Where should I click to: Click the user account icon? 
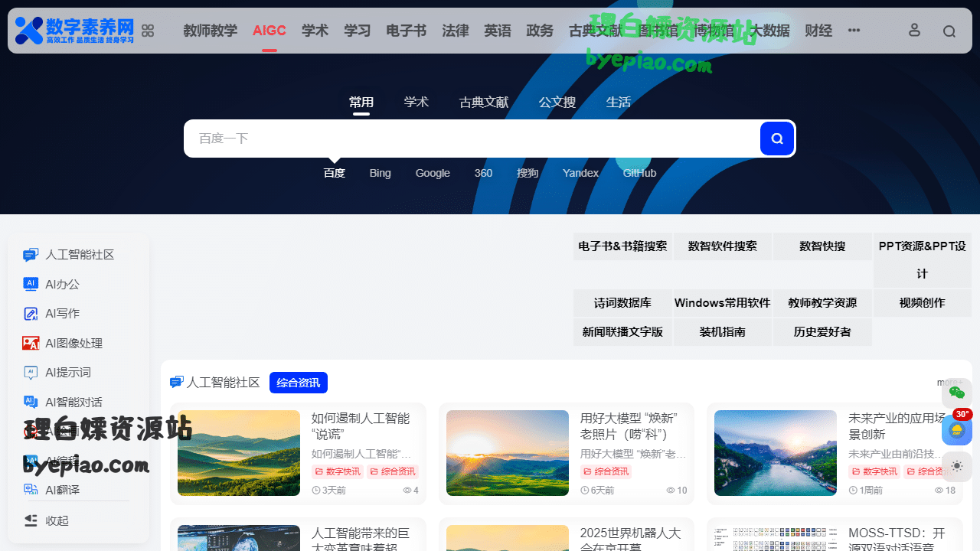tap(914, 31)
